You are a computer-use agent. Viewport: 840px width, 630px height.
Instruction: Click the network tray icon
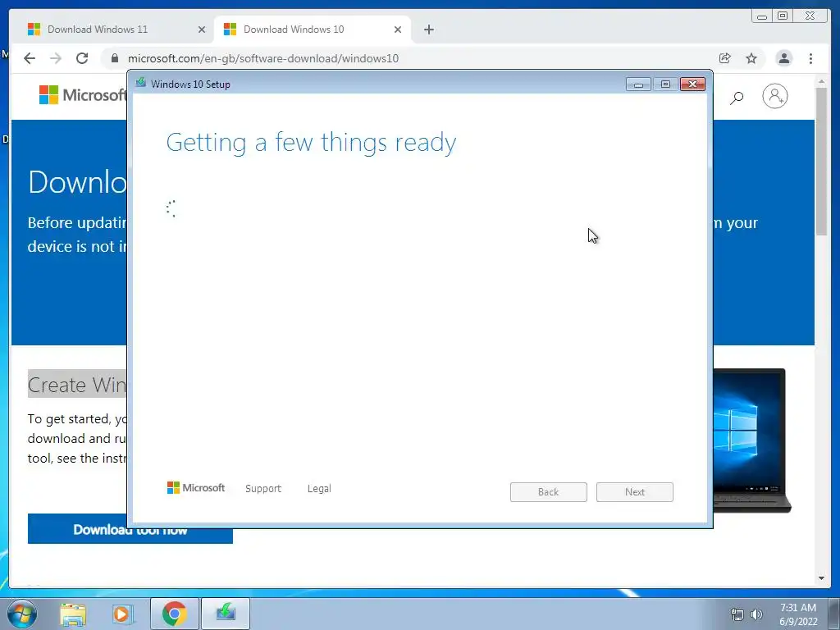[x=737, y=614]
